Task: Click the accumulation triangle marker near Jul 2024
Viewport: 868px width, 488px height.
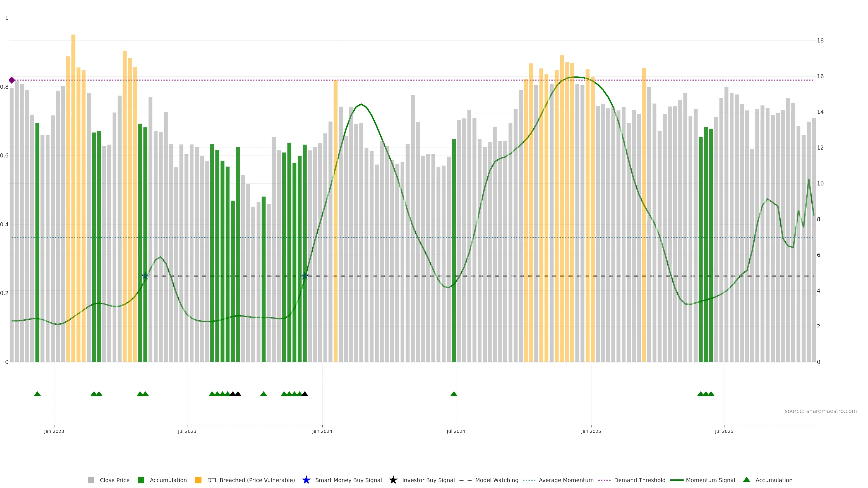Action: [x=453, y=394]
